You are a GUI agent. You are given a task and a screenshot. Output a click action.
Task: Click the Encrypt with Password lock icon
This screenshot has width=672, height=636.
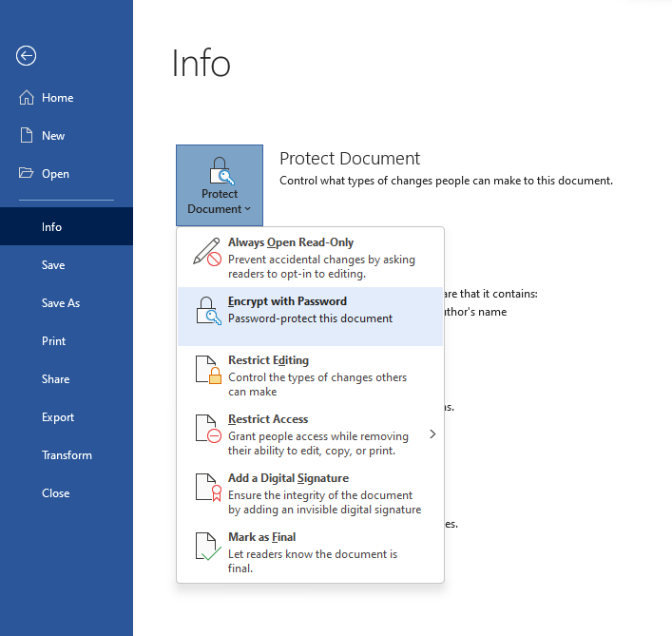207,312
